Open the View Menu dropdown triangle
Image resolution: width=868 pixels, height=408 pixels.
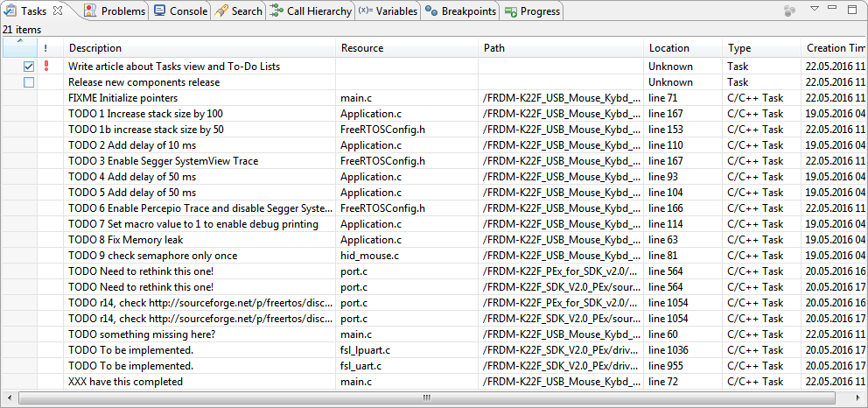click(x=814, y=10)
